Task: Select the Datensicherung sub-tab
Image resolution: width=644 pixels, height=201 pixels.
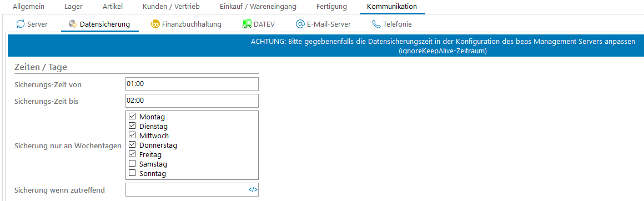Action: [100, 24]
